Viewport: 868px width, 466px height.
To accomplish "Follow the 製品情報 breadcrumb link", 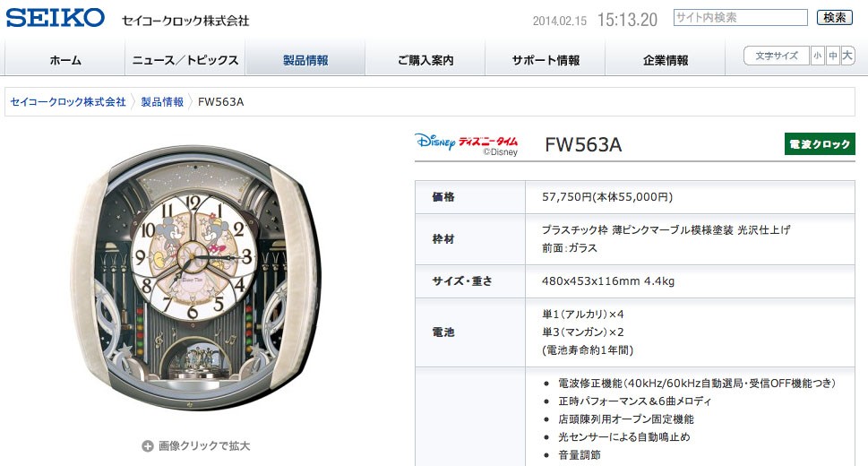I will coord(162,102).
